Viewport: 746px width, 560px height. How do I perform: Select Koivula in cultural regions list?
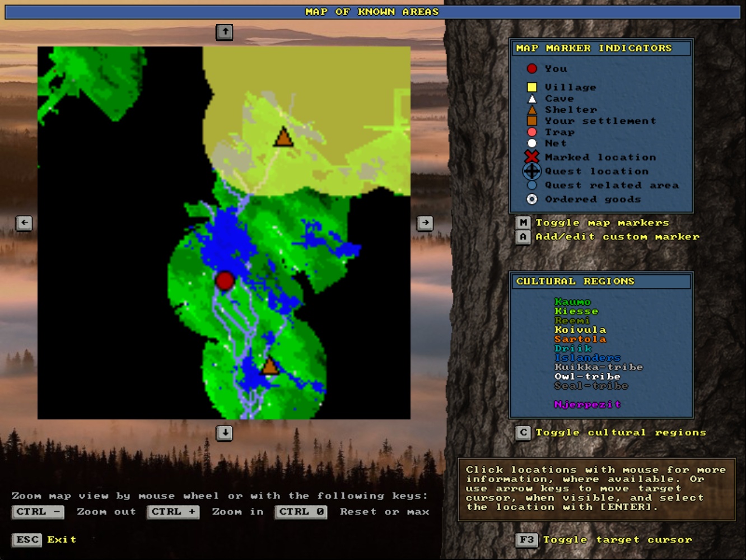pyautogui.click(x=580, y=330)
